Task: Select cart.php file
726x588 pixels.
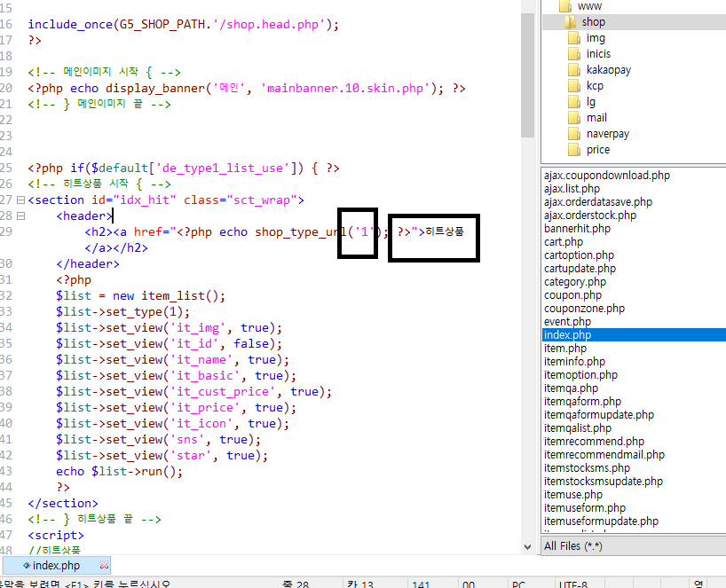Action: 563,242
